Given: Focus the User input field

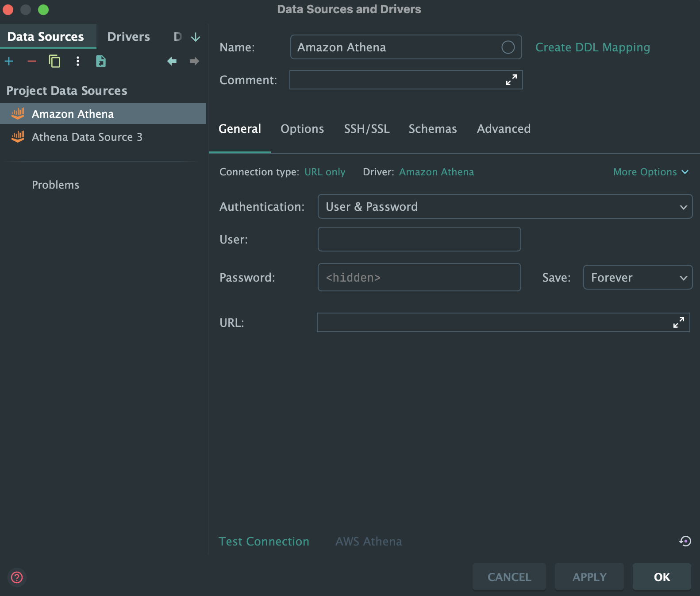Looking at the screenshot, I should click(419, 239).
